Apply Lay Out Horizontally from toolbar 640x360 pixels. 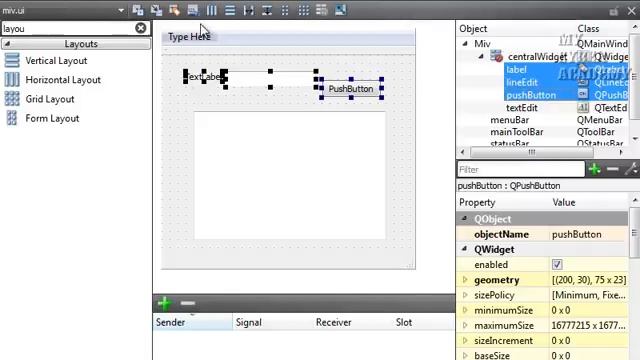tap(211, 10)
